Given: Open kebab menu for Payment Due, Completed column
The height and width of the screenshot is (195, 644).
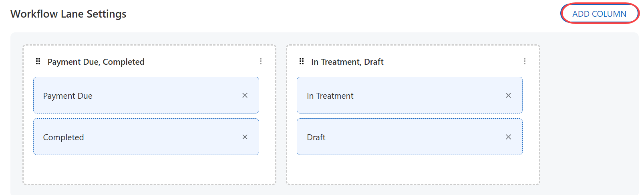Looking at the screenshot, I should pyautogui.click(x=261, y=61).
